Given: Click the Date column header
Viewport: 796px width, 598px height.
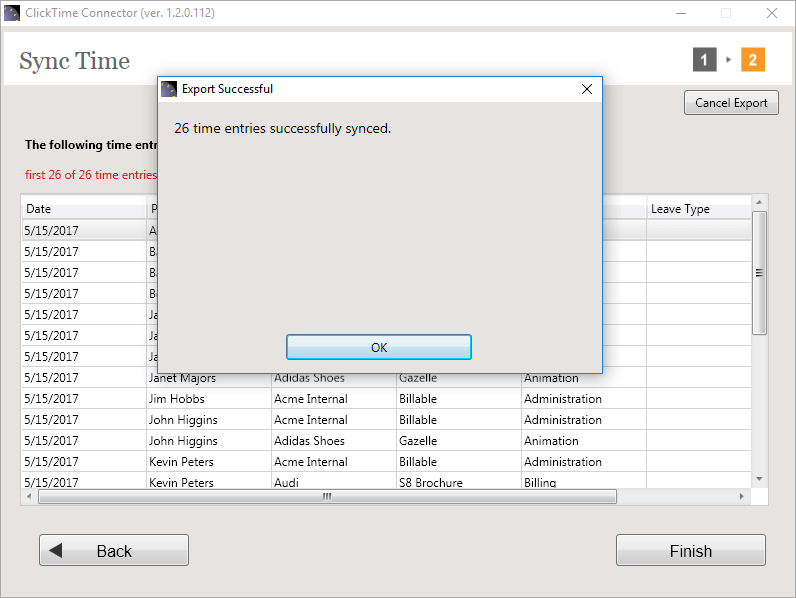Looking at the screenshot, I should (x=84, y=209).
